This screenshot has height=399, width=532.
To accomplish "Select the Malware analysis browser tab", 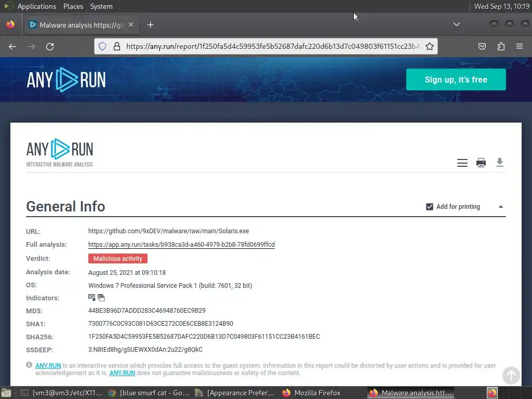I will (81, 25).
